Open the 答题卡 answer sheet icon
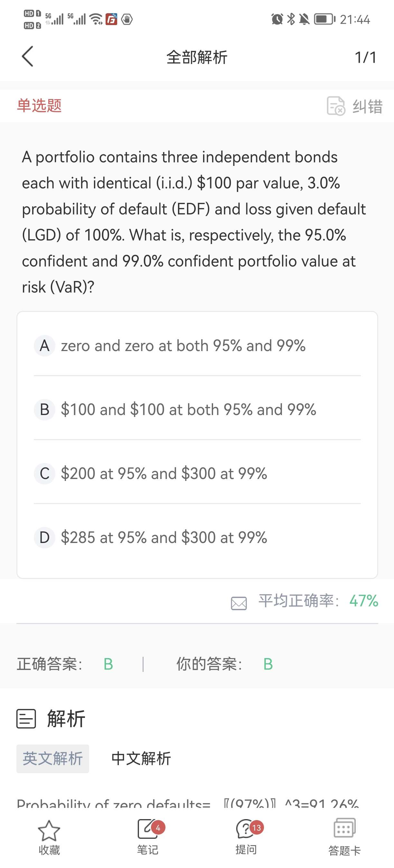394x868 pixels. coord(344,828)
